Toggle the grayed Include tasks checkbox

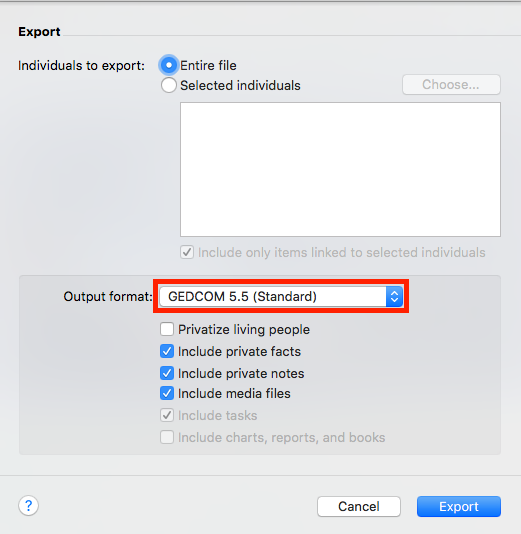(167, 415)
